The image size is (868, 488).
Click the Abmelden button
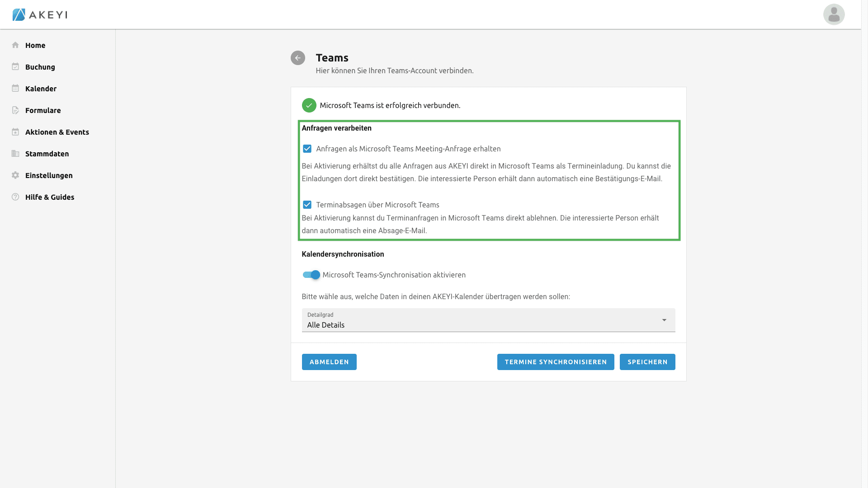click(329, 362)
